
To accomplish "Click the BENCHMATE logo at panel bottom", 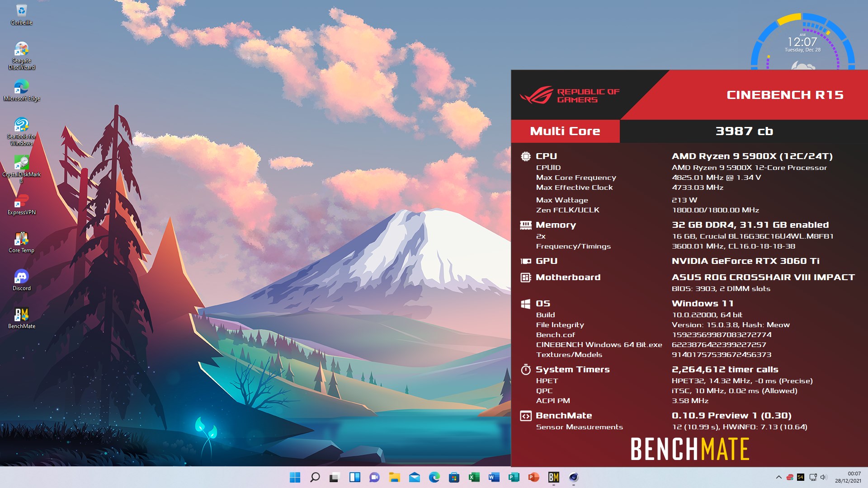I will coord(690,449).
